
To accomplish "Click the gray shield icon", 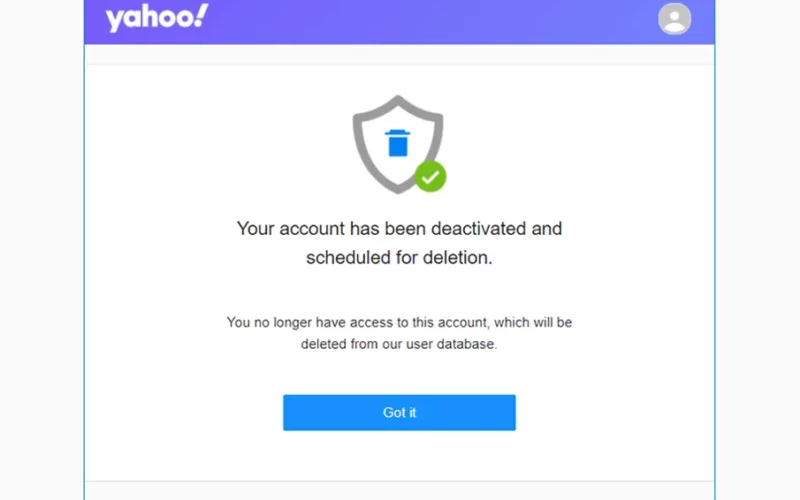I will pos(398,144).
